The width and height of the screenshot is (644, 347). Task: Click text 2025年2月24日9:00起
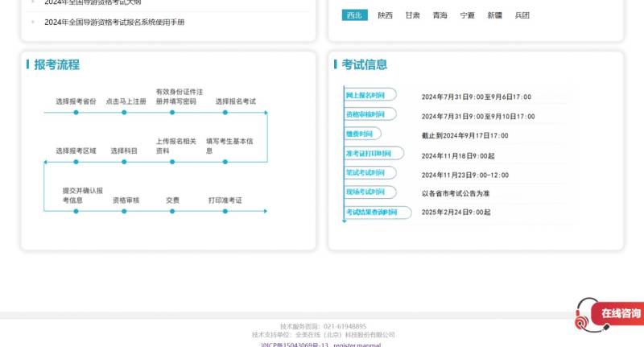[x=456, y=213]
